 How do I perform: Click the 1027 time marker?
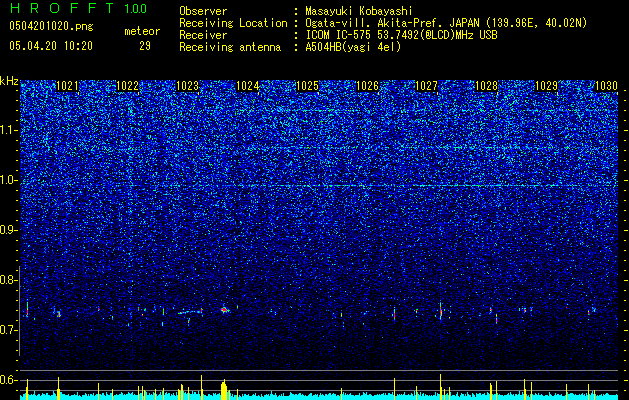click(426, 86)
